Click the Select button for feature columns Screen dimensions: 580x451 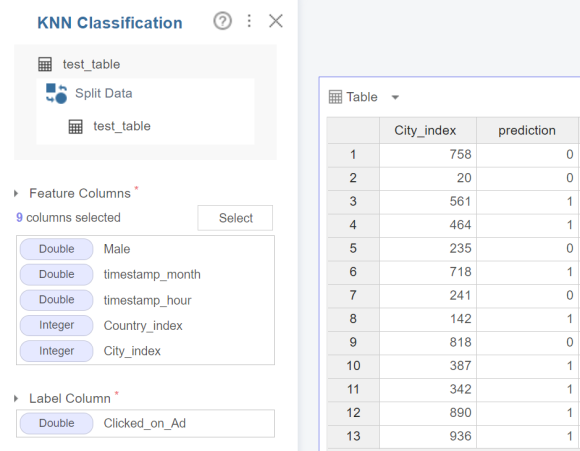coord(235,218)
